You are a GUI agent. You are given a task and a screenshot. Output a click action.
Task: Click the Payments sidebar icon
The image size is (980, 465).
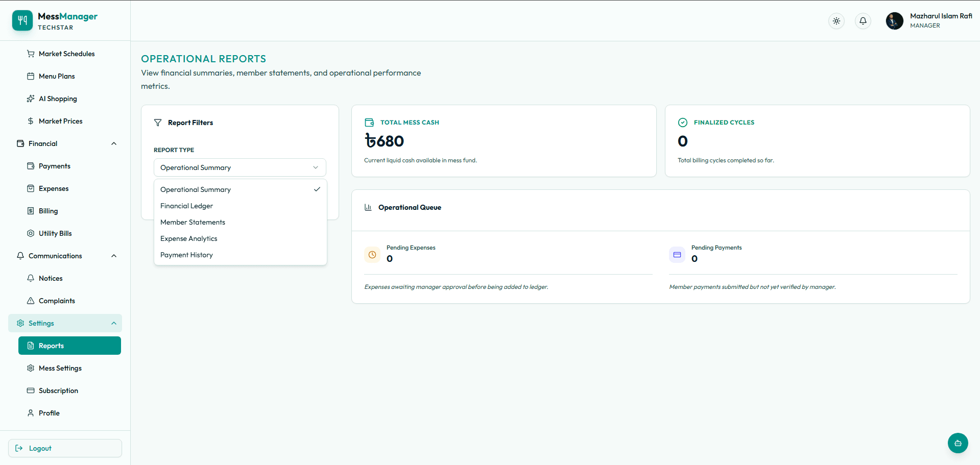pyautogui.click(x=31, y=166)
